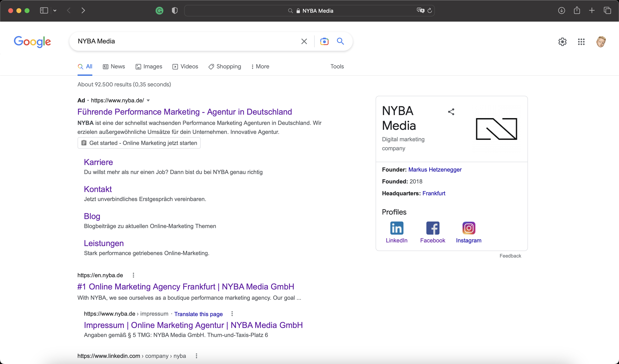Show Safari downloads

[x=561, y=11]
